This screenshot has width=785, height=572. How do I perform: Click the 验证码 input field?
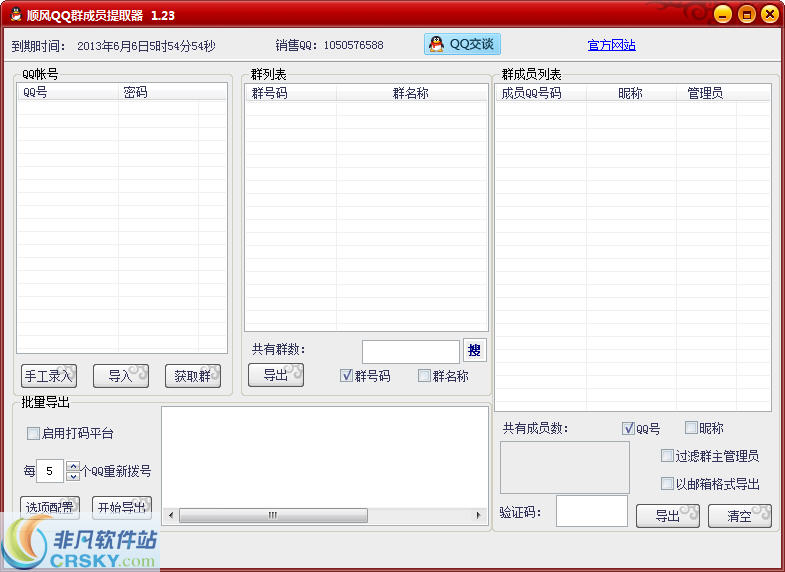592,511
